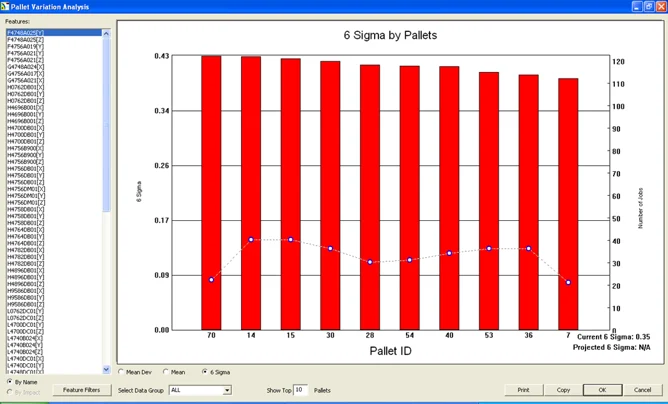Screen dimensions: 668x404
Task: Click the job-count marker on pallet 28
Action: click(370, 262)
